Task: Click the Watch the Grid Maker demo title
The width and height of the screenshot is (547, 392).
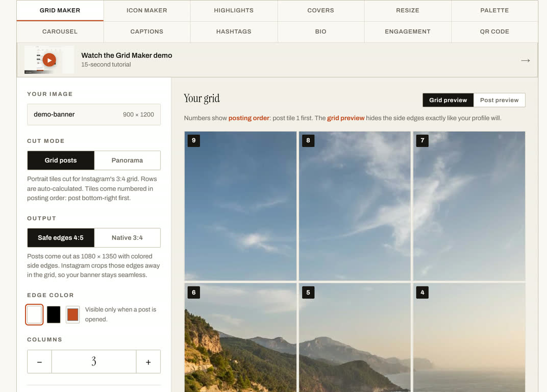Action: tap(127, 55)
